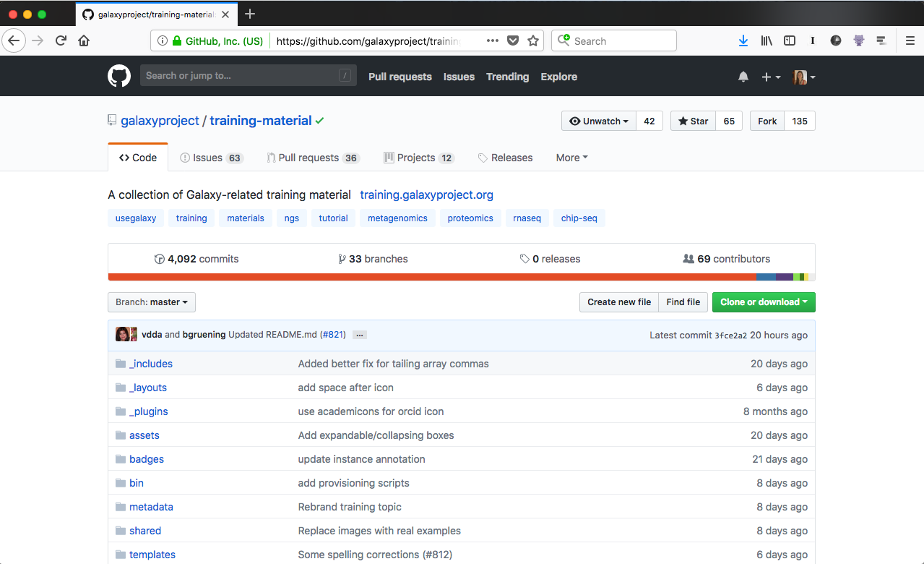924x564 pixels.
Task: Open Issues in top navigation
Action: (459, 77)
